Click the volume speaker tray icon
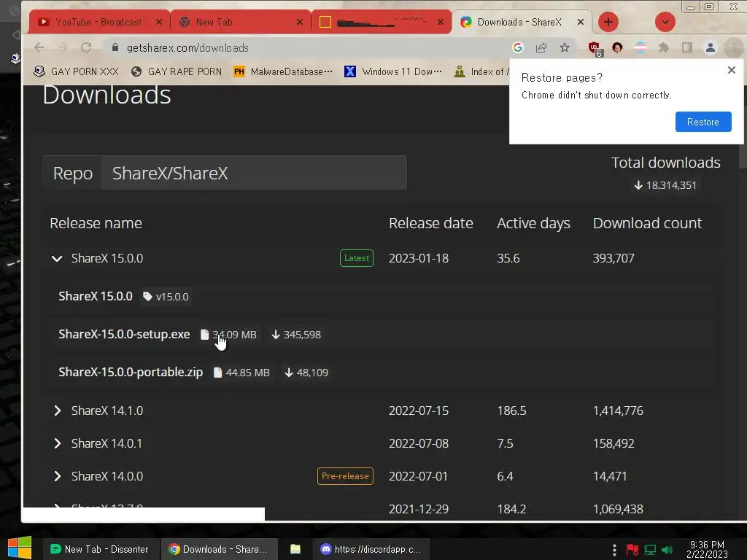The width and height of the screenshot is (747, 560). tap(667, 550)
